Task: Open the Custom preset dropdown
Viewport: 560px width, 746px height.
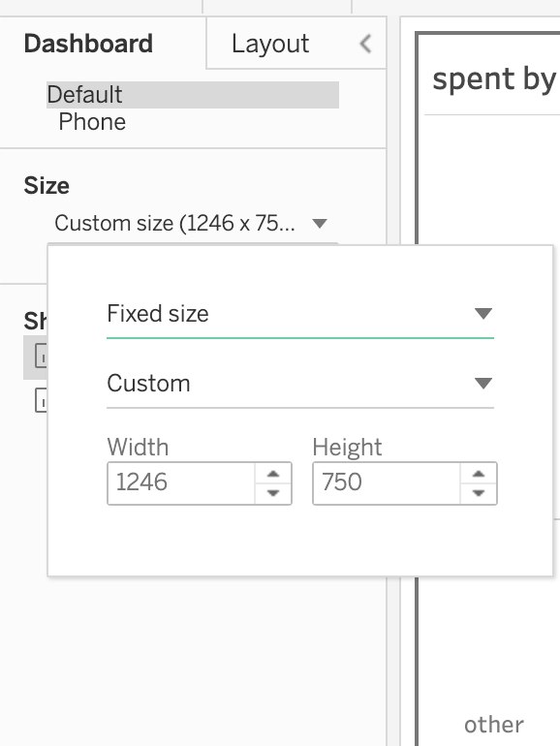Action: pos(300,384)
